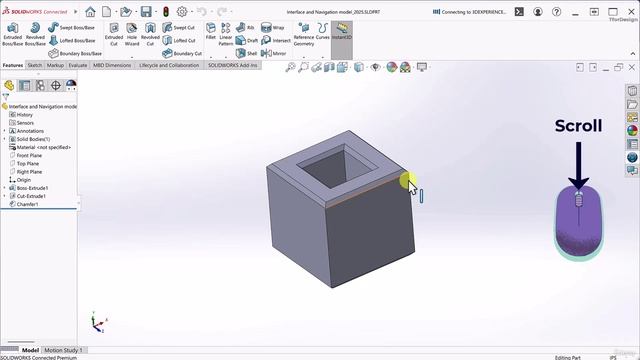Click the Rebuild traffic light icon
The width and height of the screenshot is (640, 360).
(166, 12)
